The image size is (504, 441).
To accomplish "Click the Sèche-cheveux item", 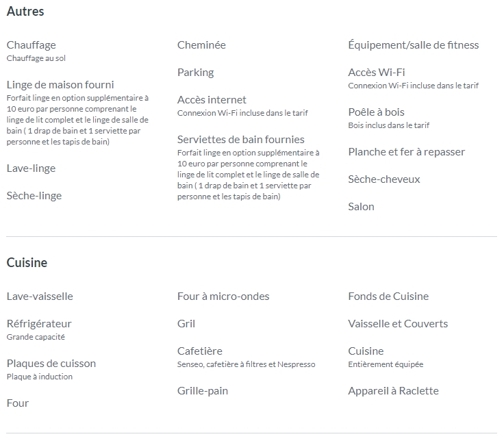I will pyautogui.click(x=384, y=179).
